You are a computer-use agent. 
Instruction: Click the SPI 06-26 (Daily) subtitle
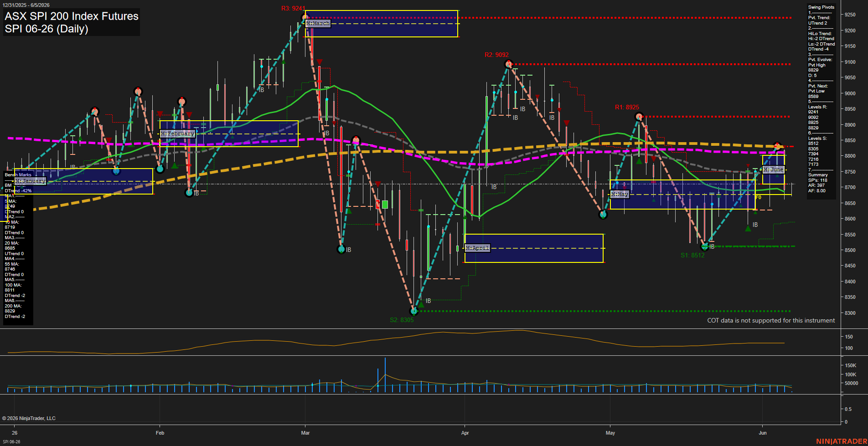point(46,29)
